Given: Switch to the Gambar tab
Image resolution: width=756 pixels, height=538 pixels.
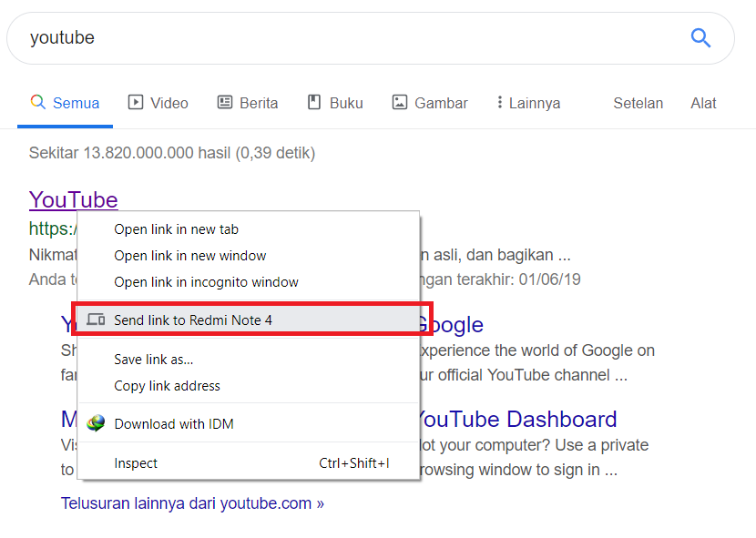Looking at the screenshot, I should (x=429, y=103).
